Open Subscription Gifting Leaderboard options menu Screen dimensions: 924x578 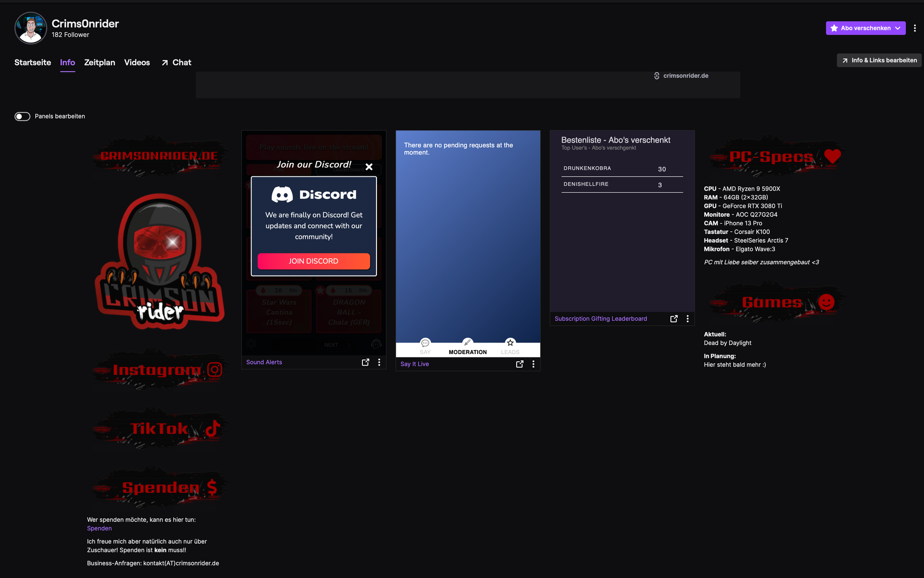click(687, 319)
